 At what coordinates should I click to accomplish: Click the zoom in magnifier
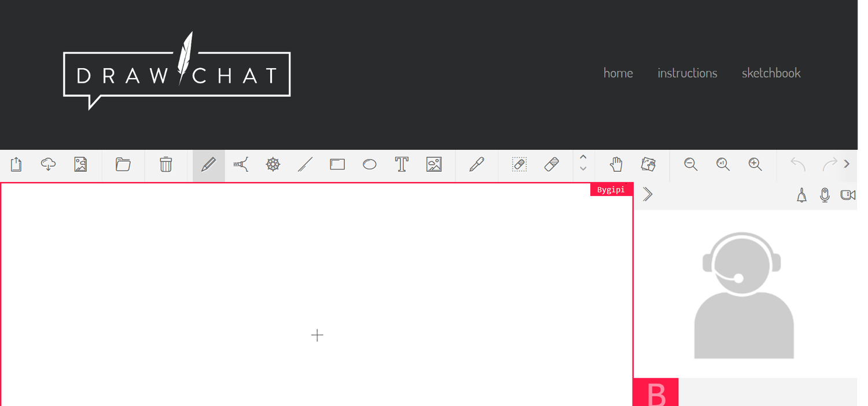point(755,165)
